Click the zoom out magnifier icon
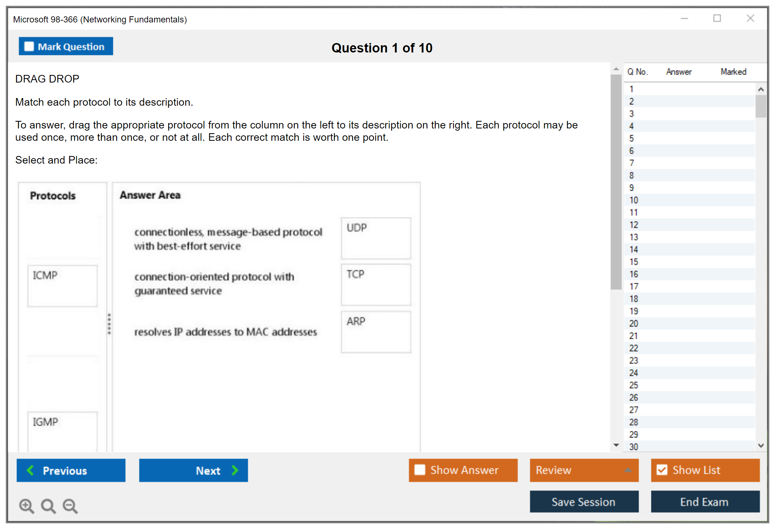The image size is (778, 532). click(70, 506)
